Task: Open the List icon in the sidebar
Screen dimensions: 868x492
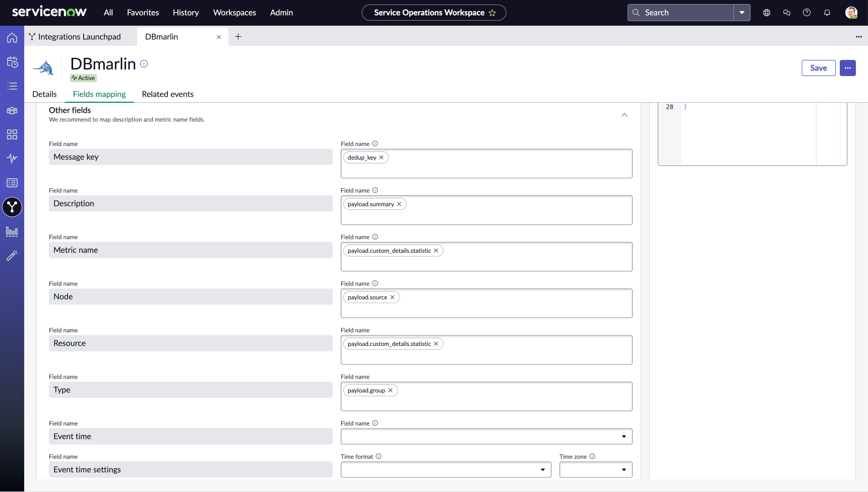Action: pos(12,86)
